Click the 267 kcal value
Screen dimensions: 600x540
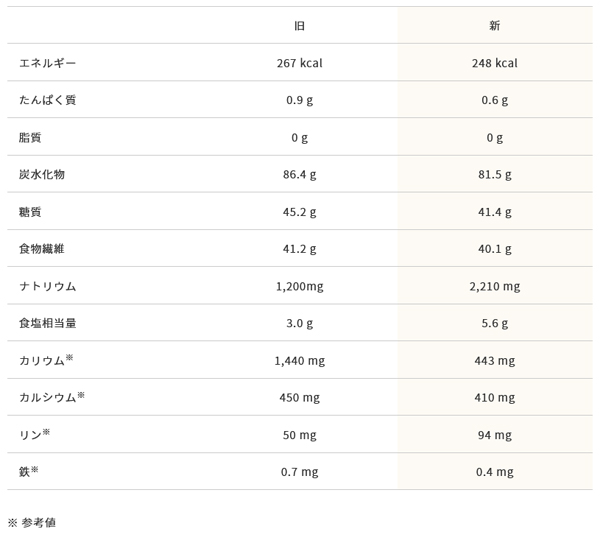click(299, 63)
